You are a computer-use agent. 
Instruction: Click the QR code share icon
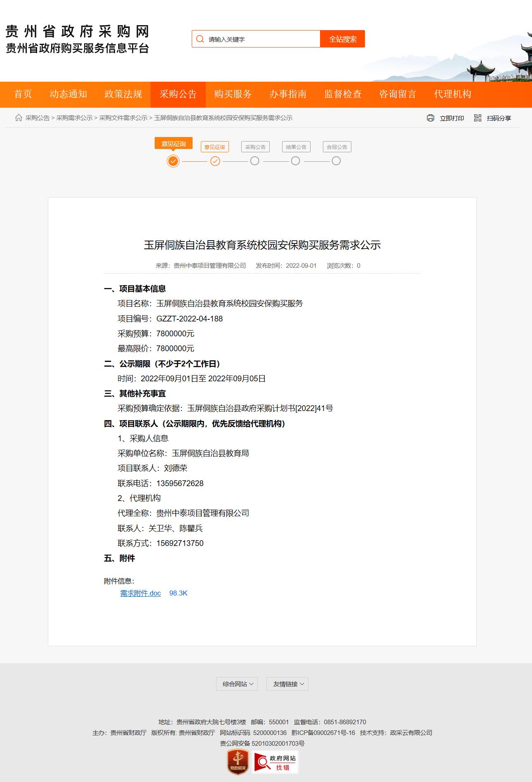click(x=478, y=118)
